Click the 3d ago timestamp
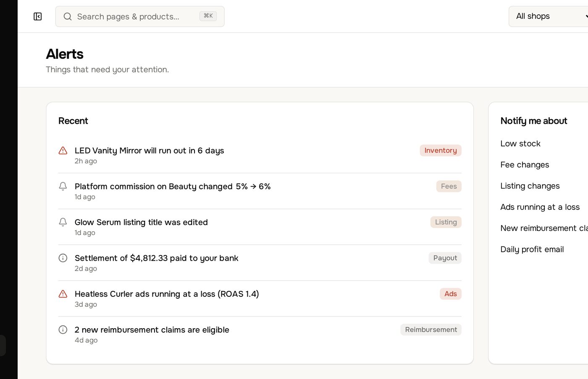This screenshot has width=588, height=379. pos(86,304)
